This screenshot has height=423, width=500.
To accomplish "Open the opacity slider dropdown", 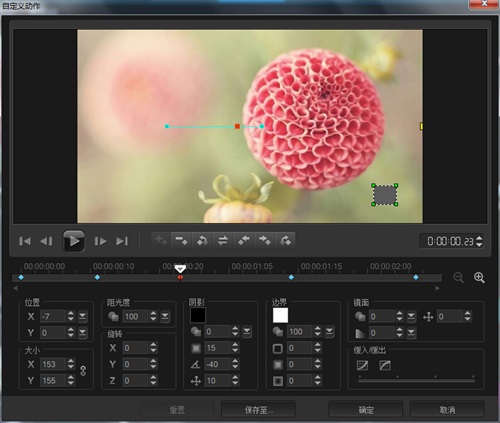I will coord(165,316).
